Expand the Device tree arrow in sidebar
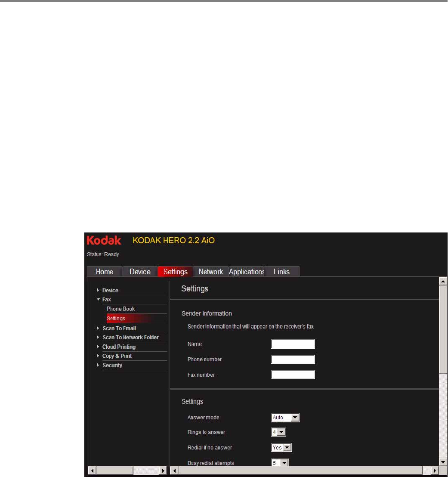448x477 pixels. coord(98,290)
